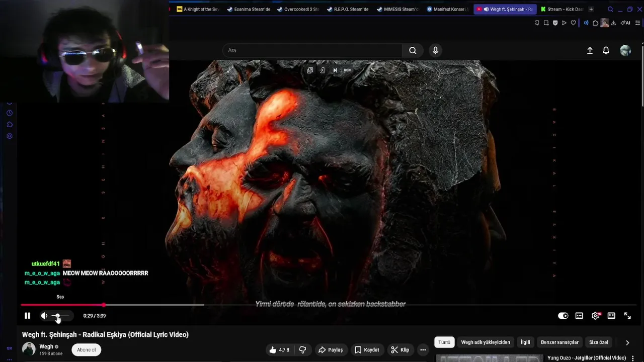Image resolution: width=644 pixels, height=362 pixels.
Task: Open more actions three-dot menu below video
Action: (423, 350)
